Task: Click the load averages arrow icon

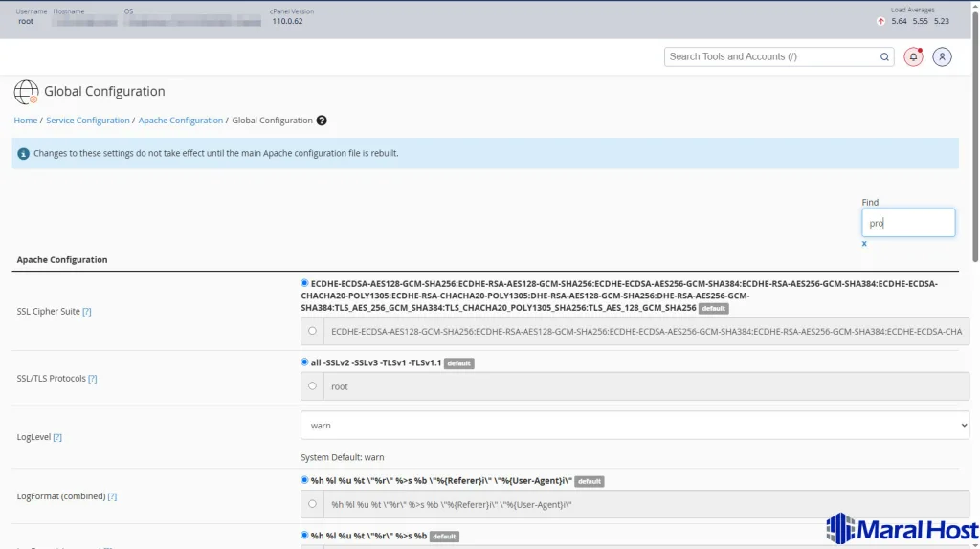Action: tap(880, 21)
